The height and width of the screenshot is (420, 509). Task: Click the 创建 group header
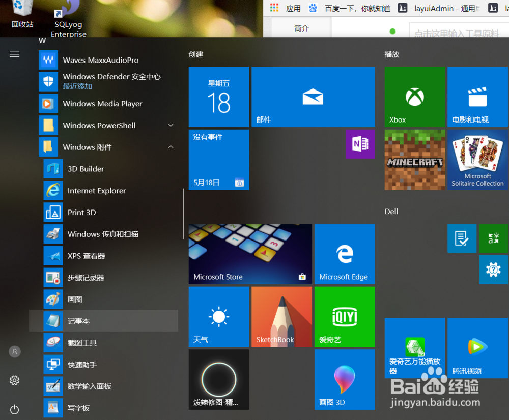196,54
